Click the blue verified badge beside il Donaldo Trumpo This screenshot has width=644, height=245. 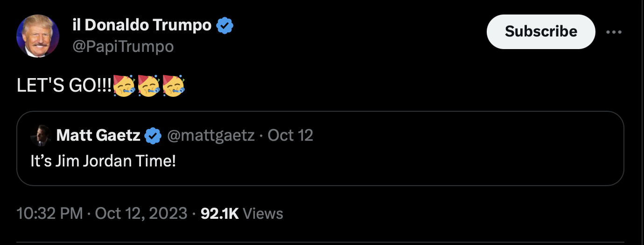tap(225, 25)
